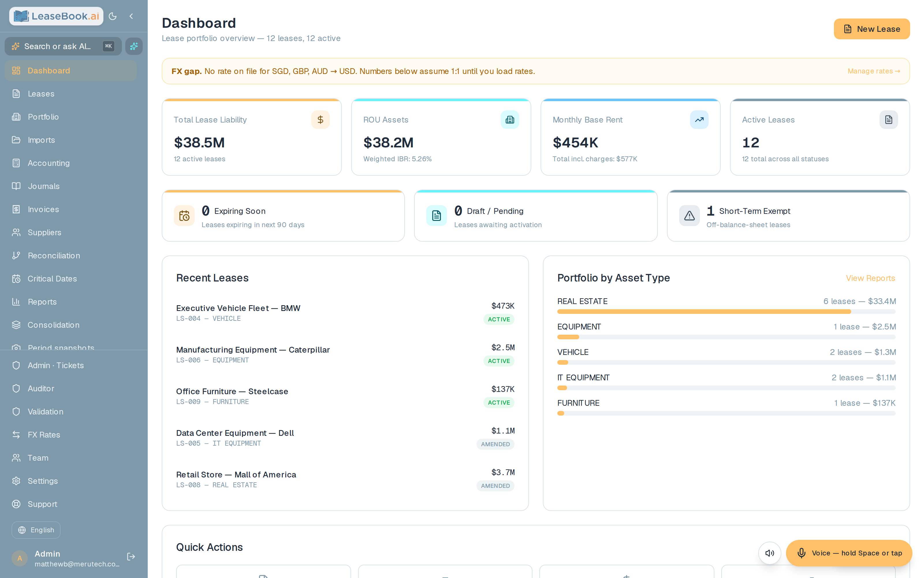
Task: Click the Total Lease Liability card value $38.5M
Action: tap(199, 142)
